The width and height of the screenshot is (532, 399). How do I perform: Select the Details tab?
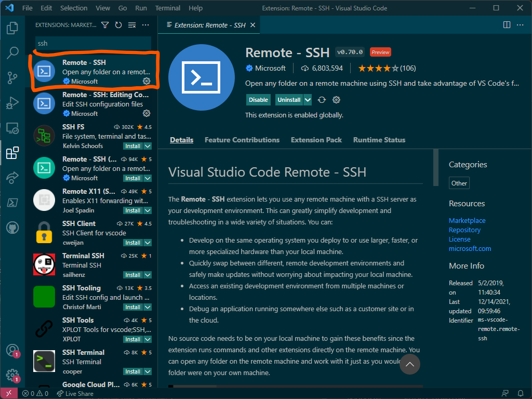pyautogui.click(x=181, y=140)
